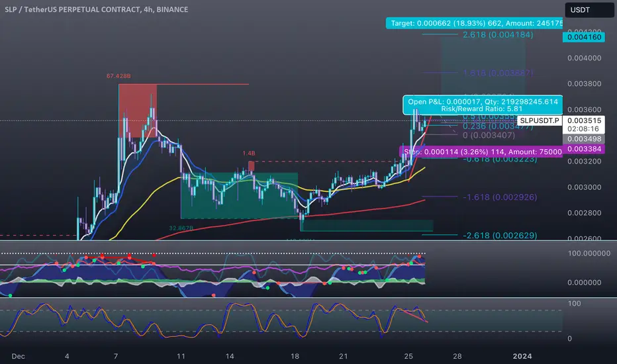
Task: Click date 11 on the time axis
Action: click(181, 356)
